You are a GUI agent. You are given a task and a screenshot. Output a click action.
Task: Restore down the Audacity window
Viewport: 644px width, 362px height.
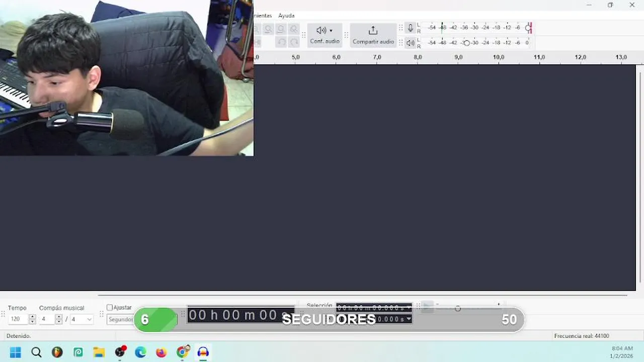610,5
